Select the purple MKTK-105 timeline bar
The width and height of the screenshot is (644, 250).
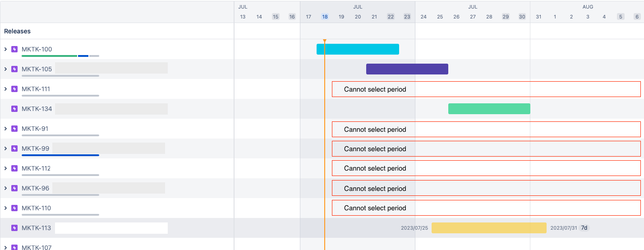click(x=407, y=69)
